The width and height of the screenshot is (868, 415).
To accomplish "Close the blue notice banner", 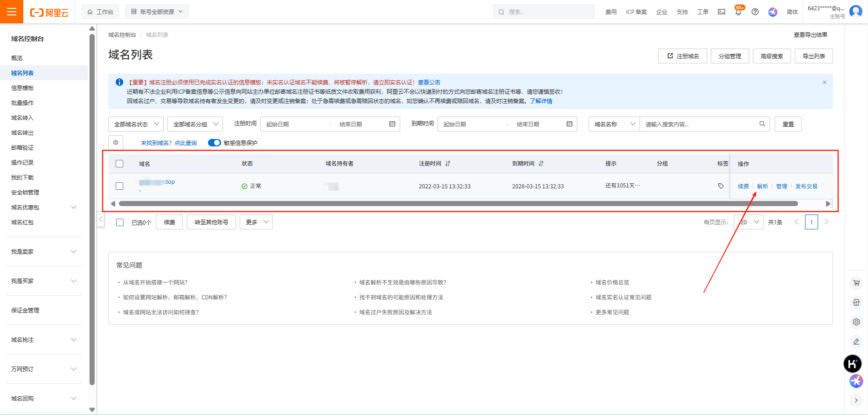I will [824, 83].
